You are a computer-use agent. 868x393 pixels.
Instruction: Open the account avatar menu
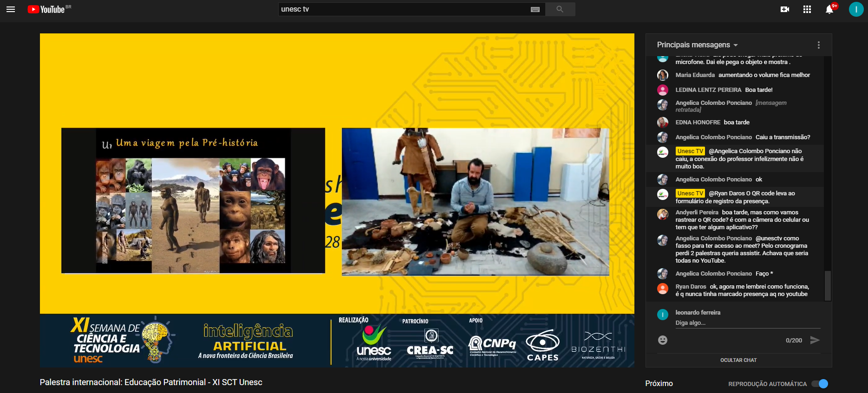click(855, 9)
